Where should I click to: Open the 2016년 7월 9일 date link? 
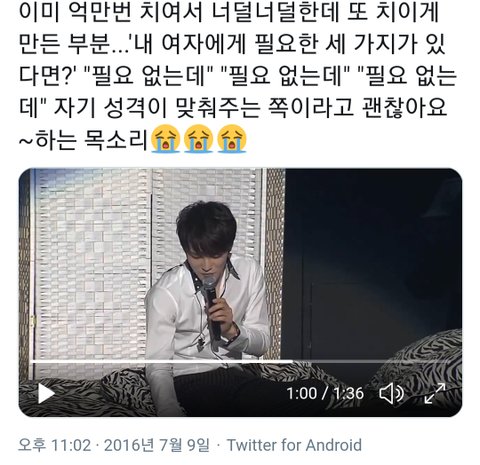(157, 445)
